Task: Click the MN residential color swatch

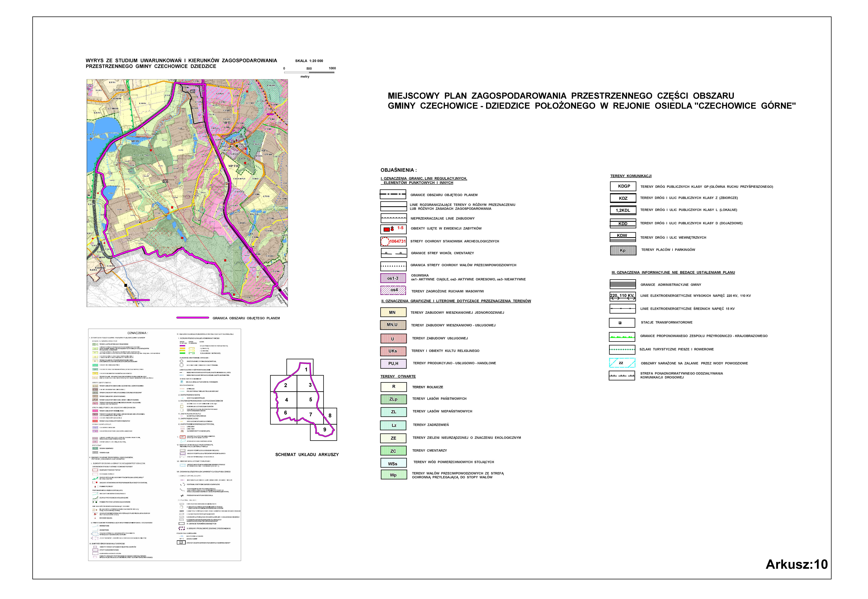Action: (x=393, y=312)
